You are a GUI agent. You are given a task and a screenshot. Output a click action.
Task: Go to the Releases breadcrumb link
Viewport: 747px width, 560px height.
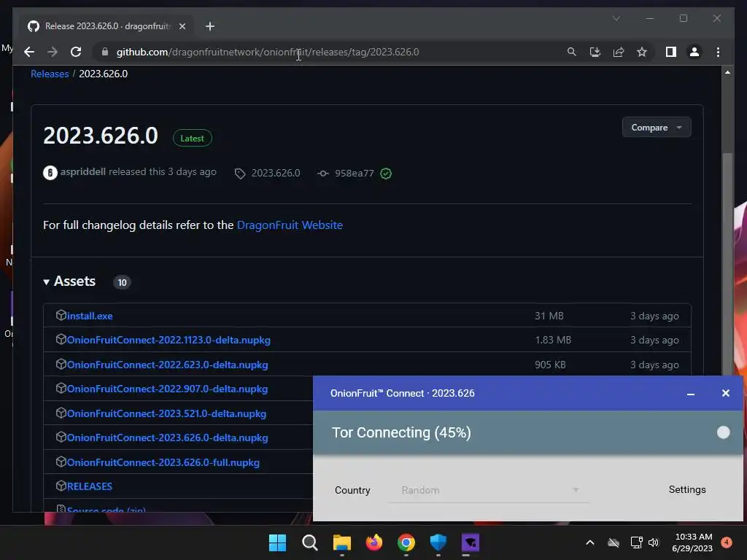click(x=50, y=74)
